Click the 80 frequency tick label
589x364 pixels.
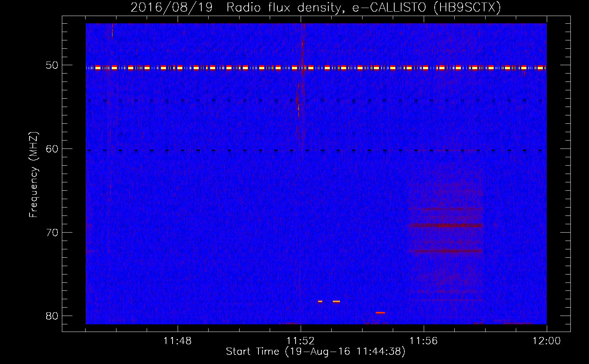52,316
